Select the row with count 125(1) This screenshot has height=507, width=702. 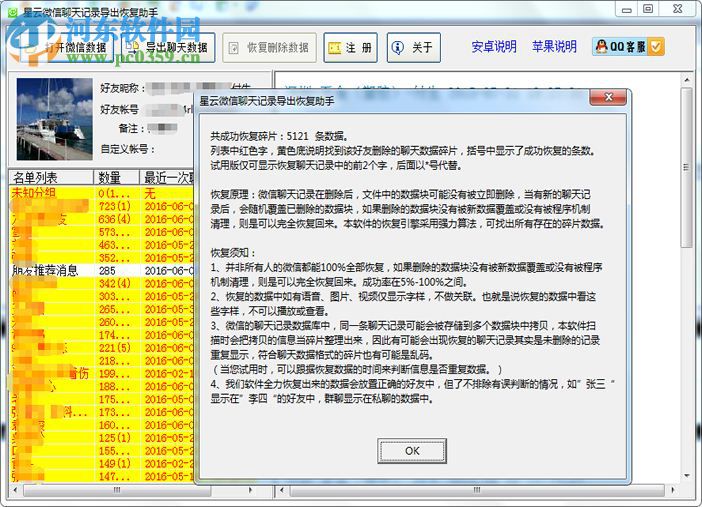tap(102, 438)
